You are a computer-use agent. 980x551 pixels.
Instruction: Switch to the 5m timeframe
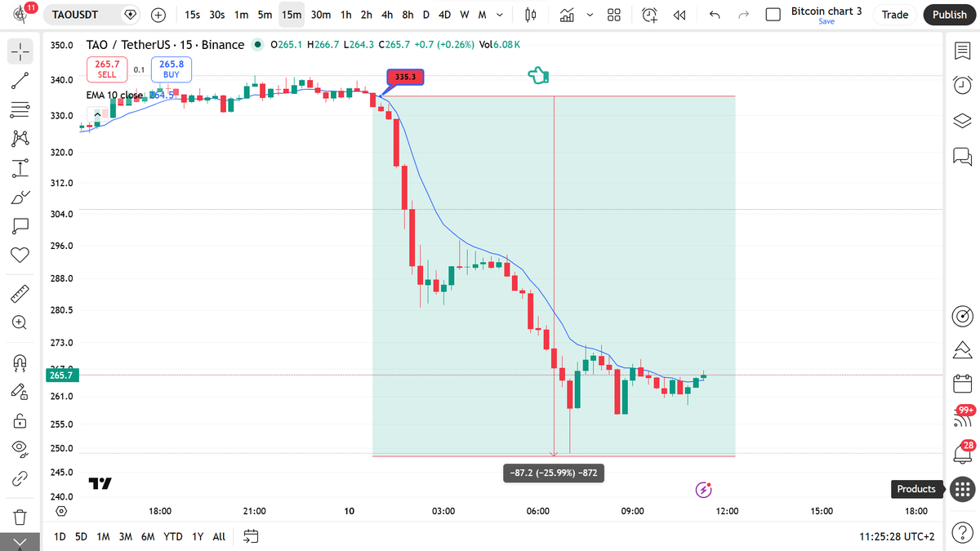pos(265,15)
